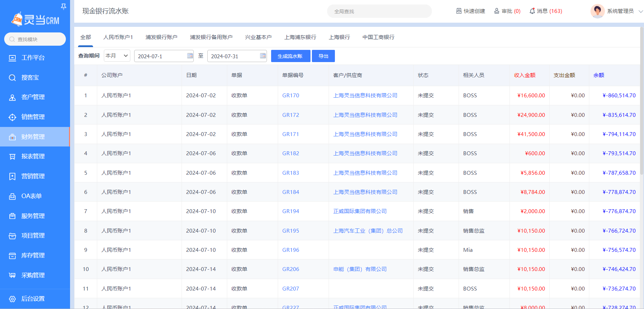Click the 财务管理 briefcase icon

coord(12,137)
